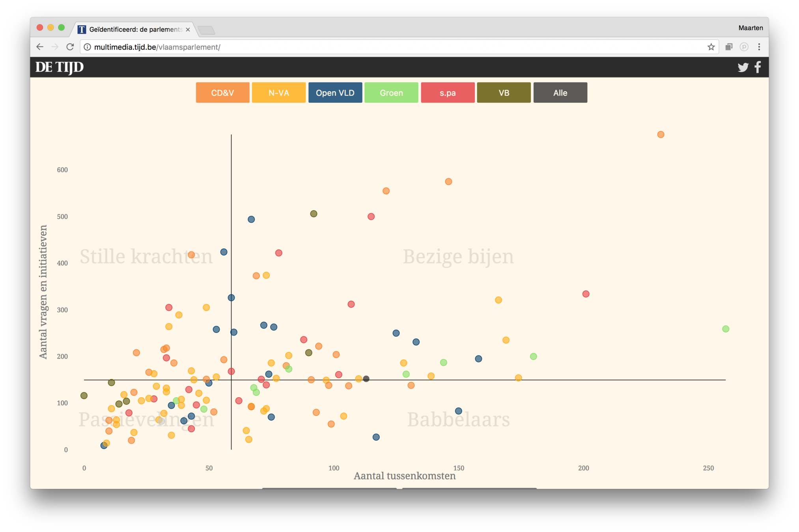Show only s.pa members
Viewport: 799px width, 532px height.
tap(447, 93)
